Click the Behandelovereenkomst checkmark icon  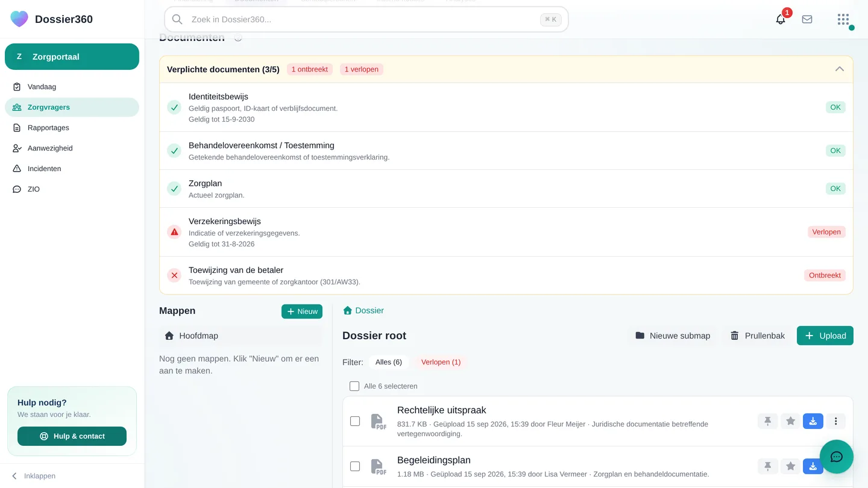click(174, 151)
